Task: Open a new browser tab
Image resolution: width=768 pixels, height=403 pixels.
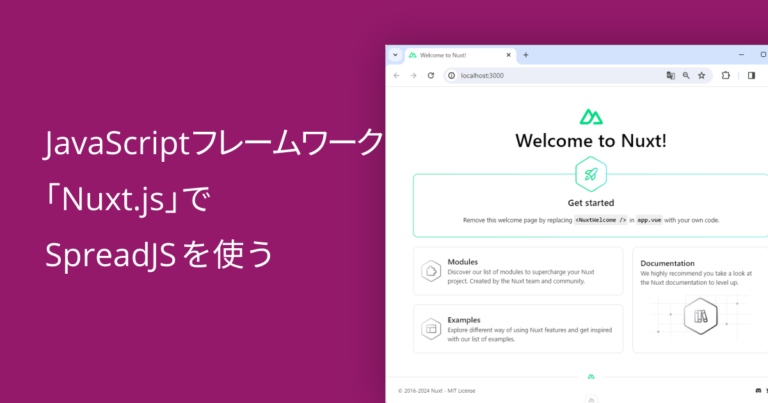Action: pos(526,55)
